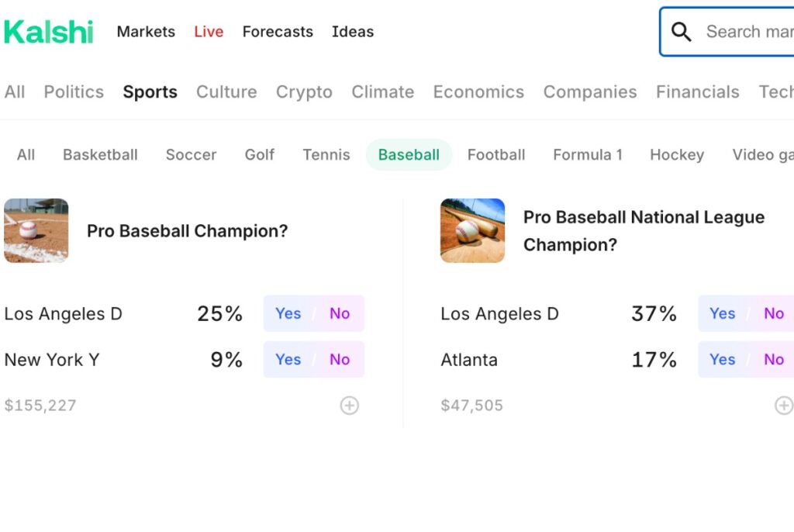
Task: Choose Yes for Atlanta National League
Action: [723, 360]
